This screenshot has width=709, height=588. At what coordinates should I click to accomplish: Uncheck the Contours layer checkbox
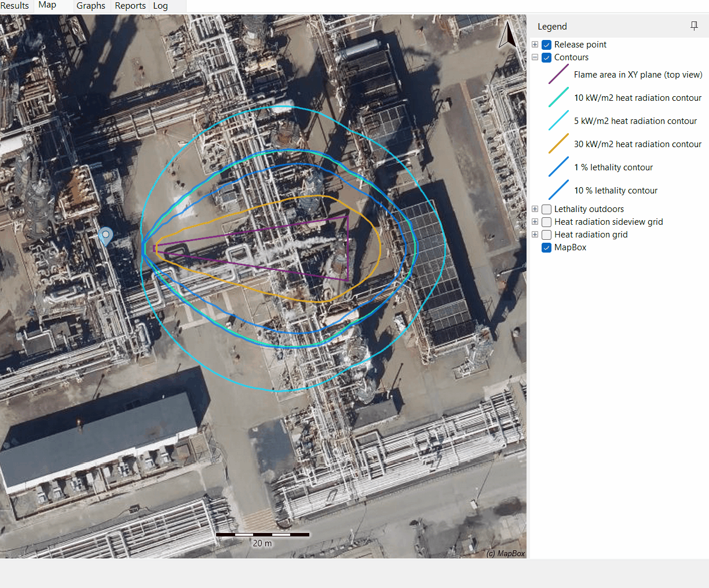click(x=546, y=57)
